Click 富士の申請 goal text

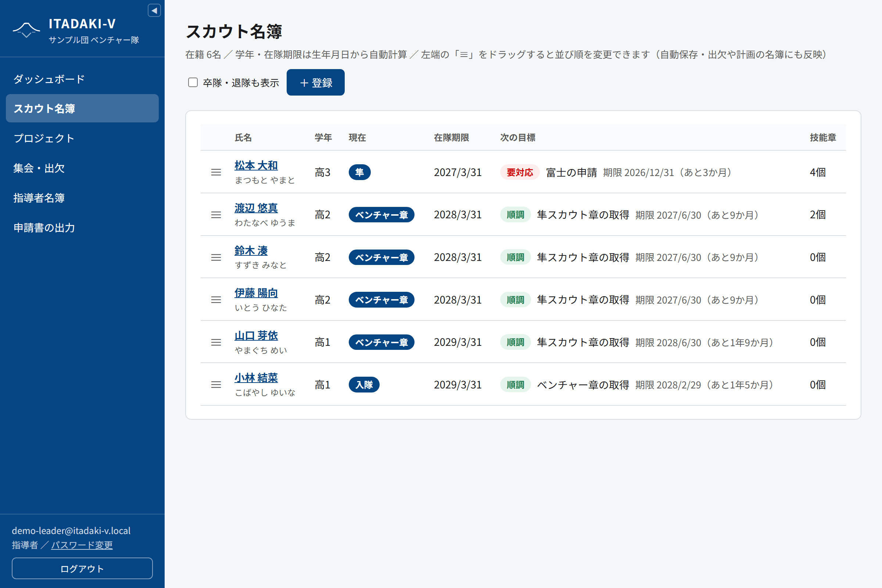point(571,172)
